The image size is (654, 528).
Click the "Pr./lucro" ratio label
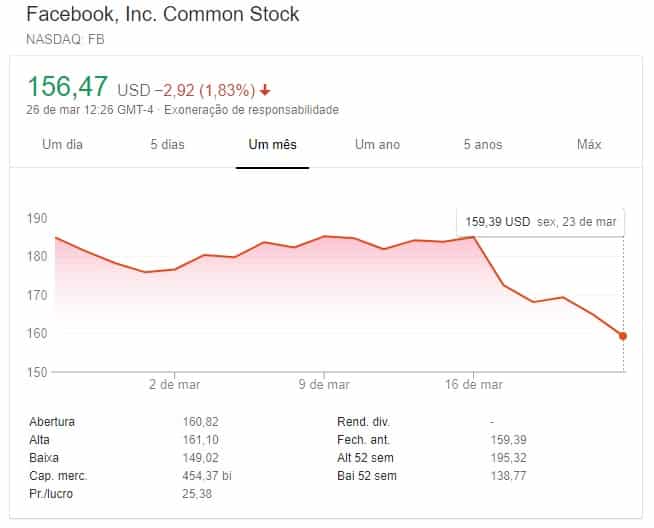point(51,494)
